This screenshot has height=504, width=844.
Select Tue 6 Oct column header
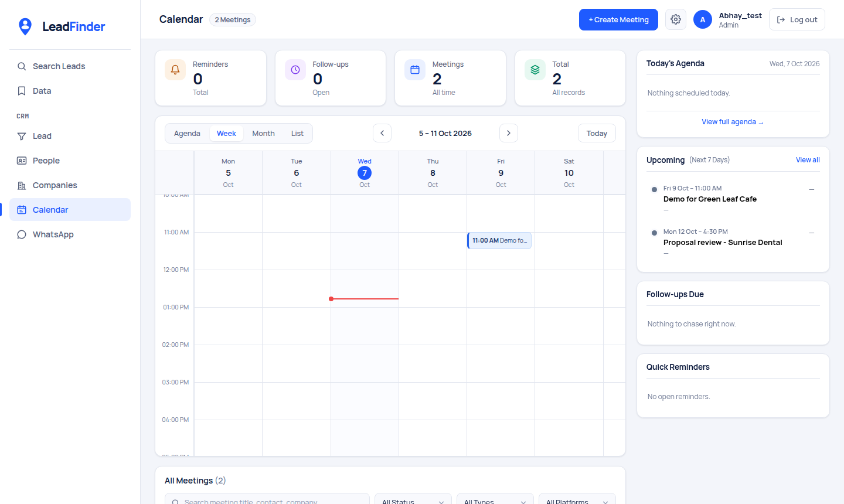pyautogui.click(x=297, y=173)
